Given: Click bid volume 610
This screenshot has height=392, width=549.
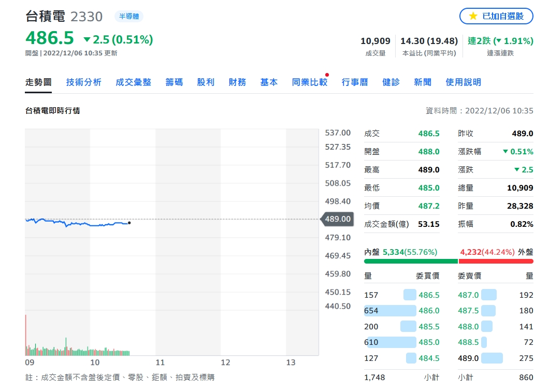Looking at the screenshot, I should (371, 342).
